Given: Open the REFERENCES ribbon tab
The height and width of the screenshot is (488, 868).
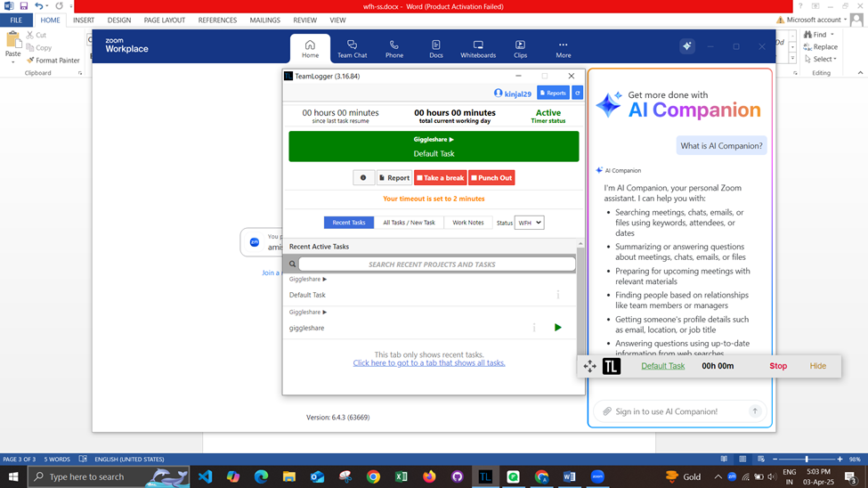Looking at the screenshot, I should [x=217, y=20].
